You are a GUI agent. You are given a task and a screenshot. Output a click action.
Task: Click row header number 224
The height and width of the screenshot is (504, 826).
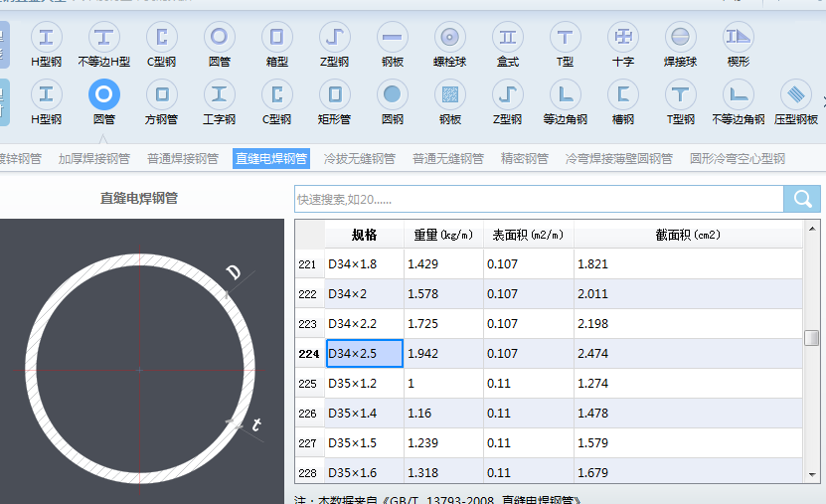click(x=309, y=353)
